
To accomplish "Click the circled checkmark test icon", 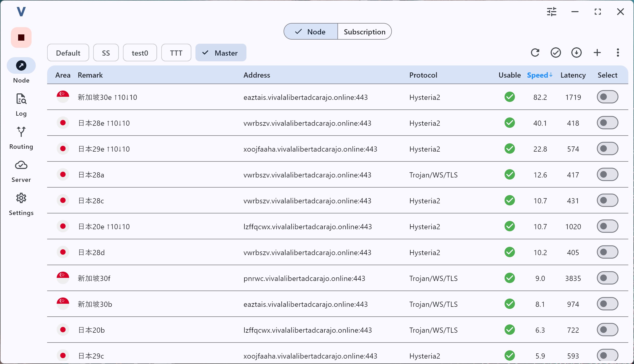I will [556, 53].
